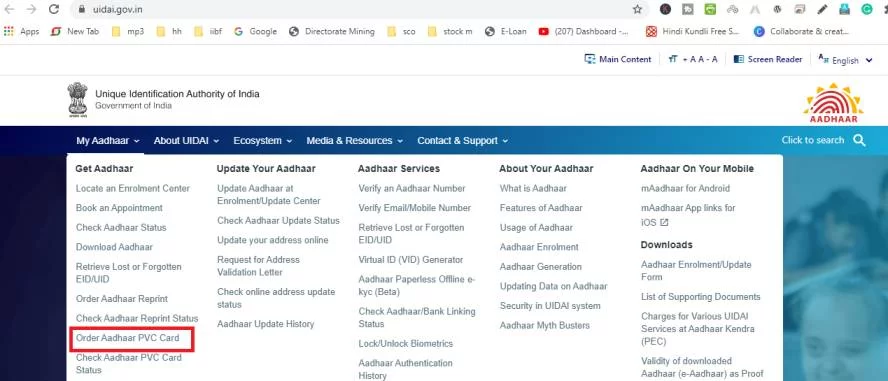This screenshot has width=888, height=381.
Task: Click the Main Content skip link
Action: coord(618,59)
